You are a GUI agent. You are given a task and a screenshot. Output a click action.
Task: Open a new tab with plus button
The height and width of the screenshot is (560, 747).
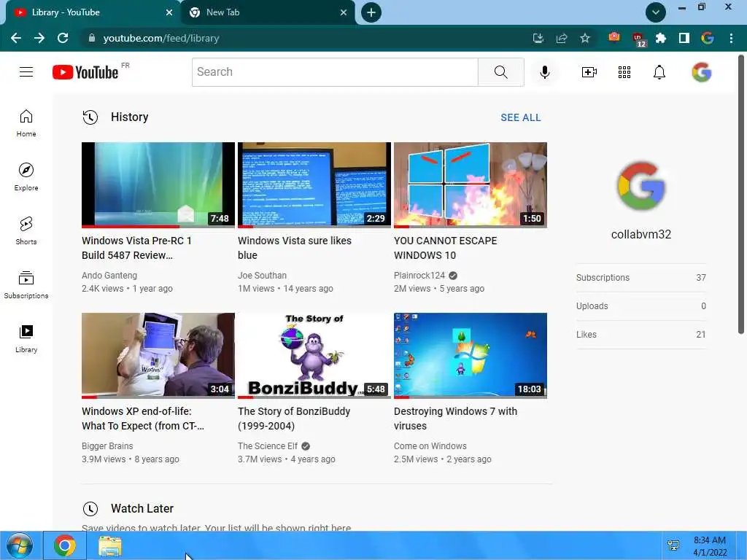[371, 12]
